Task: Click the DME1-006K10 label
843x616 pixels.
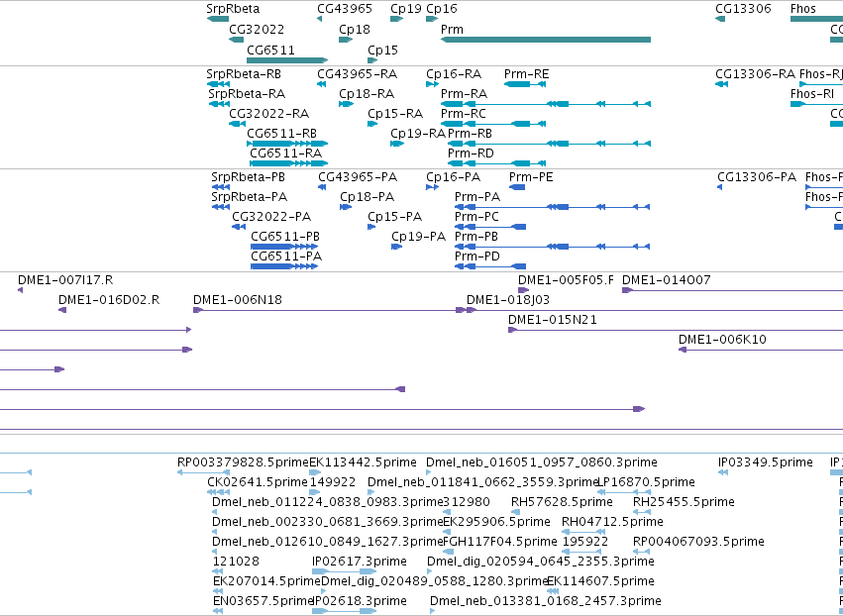Action: point(722,341)
